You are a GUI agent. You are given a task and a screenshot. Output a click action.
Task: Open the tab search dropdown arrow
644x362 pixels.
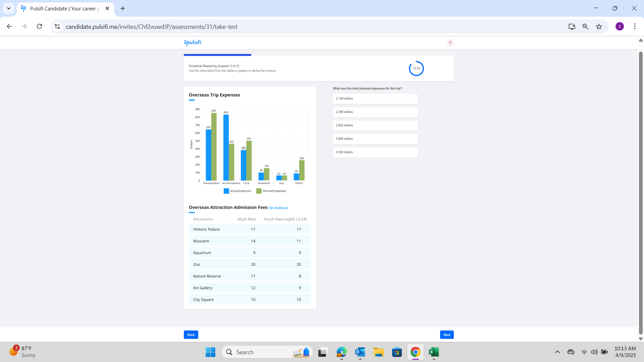click(9, 8)
